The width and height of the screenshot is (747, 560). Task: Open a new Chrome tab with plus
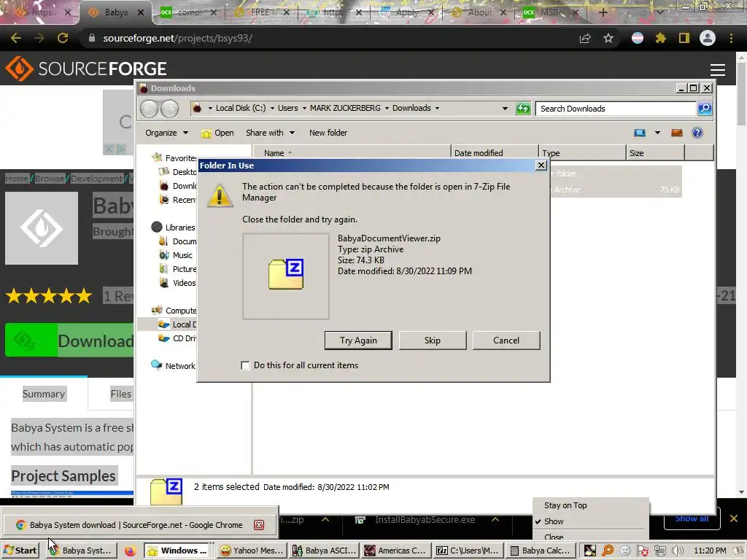coord(603,12)
